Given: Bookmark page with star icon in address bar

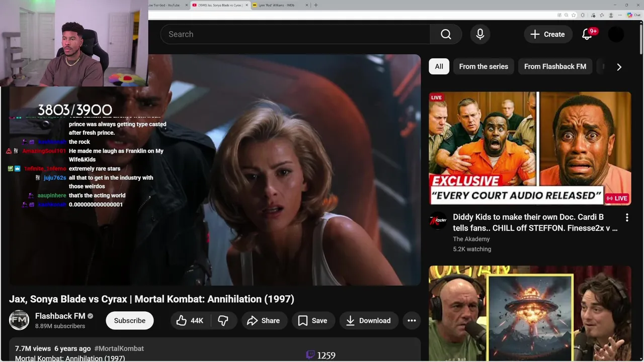Looking at the screenshot, I should click(x=574, y=15).
